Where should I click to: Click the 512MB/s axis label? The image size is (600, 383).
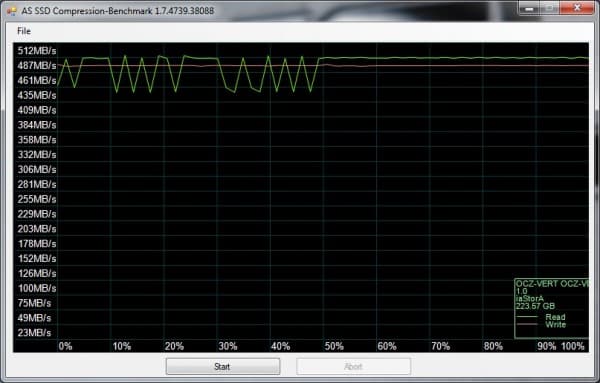(37, 51)
